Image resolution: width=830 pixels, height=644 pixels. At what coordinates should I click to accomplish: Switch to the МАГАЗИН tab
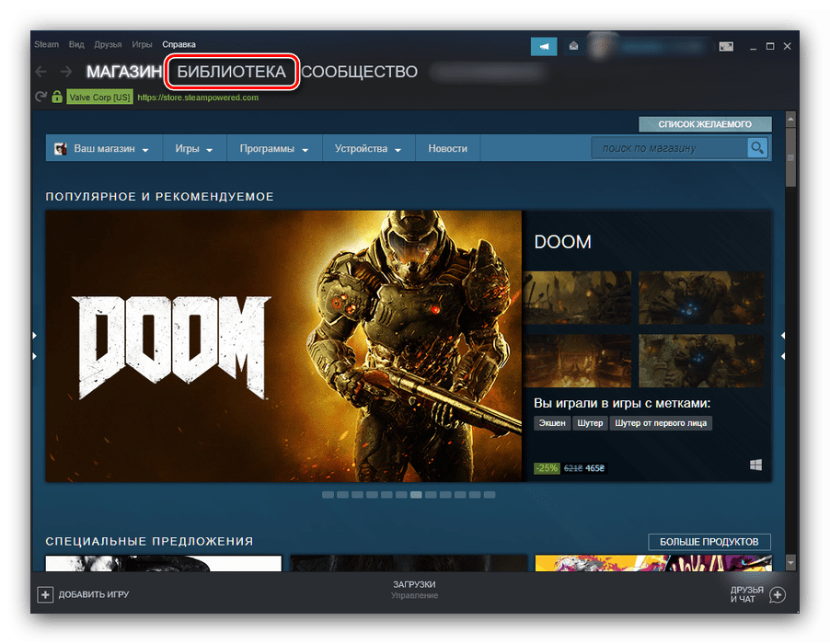coord(124,72)
